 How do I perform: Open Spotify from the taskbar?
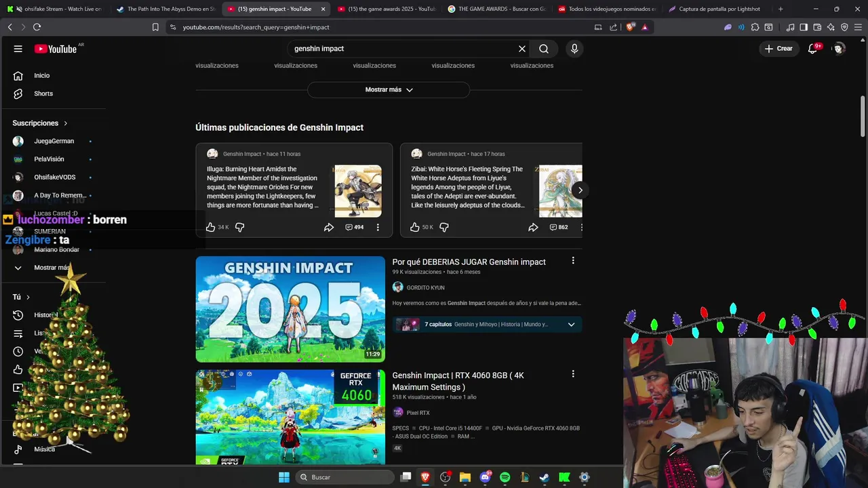[x=505, y=477]
